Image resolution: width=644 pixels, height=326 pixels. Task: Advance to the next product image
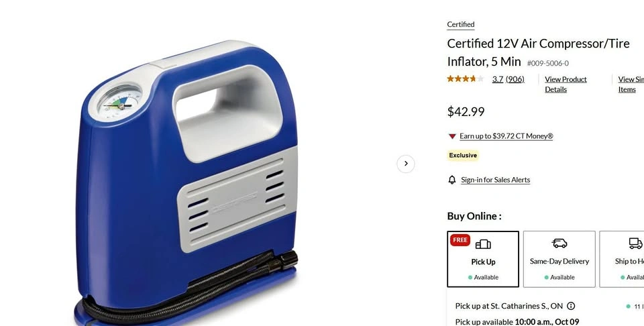[405, 164]
